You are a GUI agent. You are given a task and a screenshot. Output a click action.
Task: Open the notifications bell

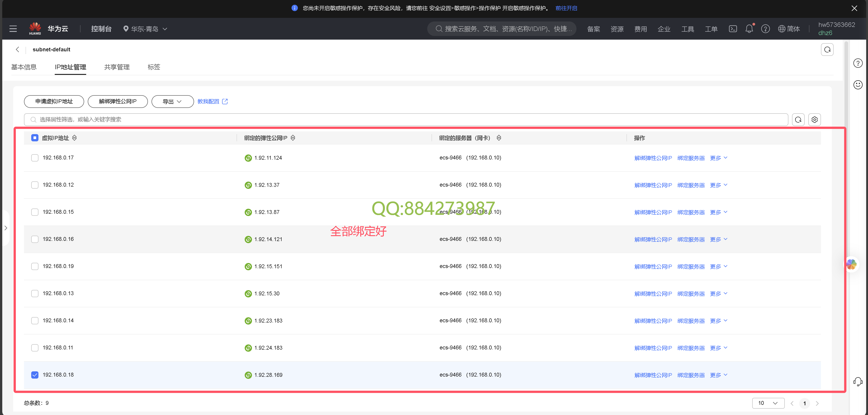749,29
